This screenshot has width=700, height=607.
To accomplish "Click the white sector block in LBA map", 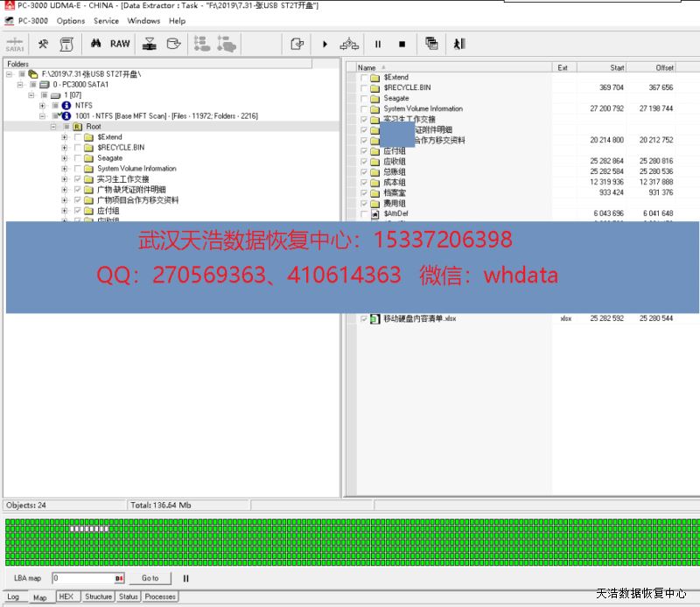I will pyautogui.click(x=89, y=529).
